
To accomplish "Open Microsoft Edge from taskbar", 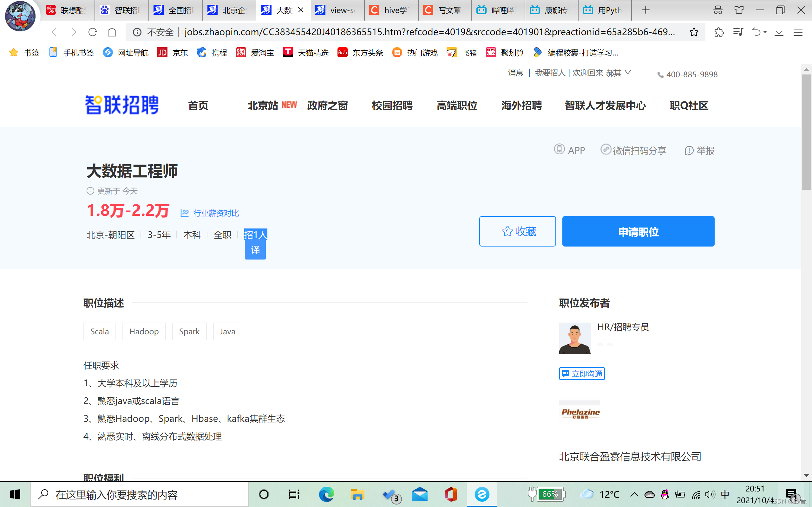I will click(x=326, y=494).
